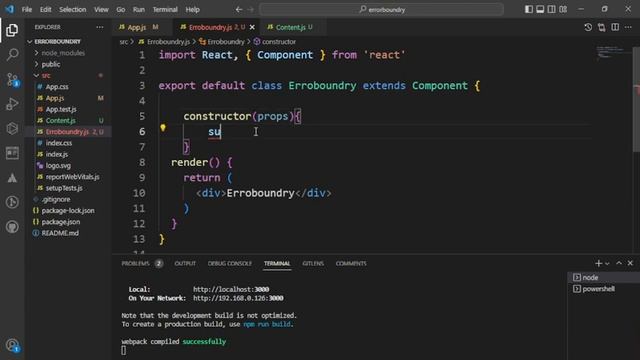Open the Selection menu
The width and height of the screenshot is (640, 360).
click(x=73, y=9)
